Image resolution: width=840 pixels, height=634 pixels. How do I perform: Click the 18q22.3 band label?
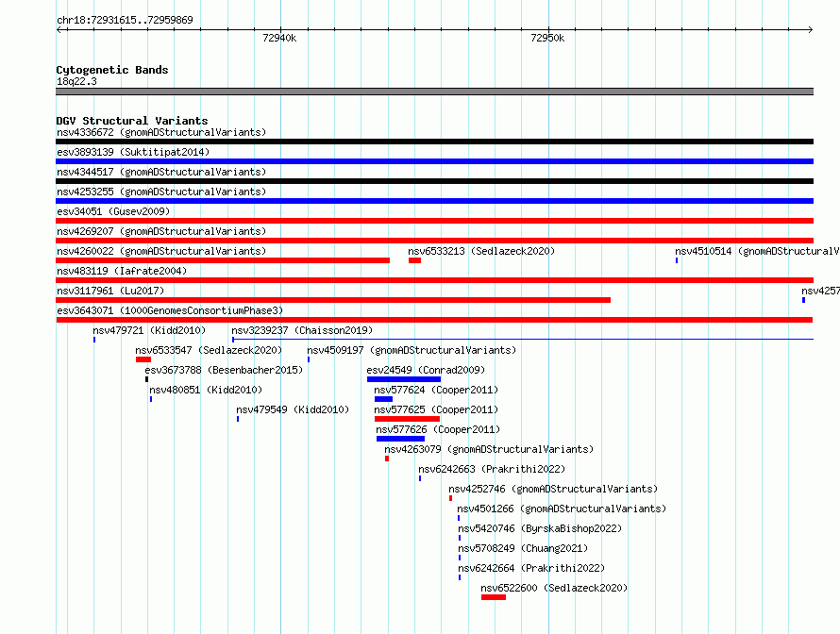tap(76, 81)
